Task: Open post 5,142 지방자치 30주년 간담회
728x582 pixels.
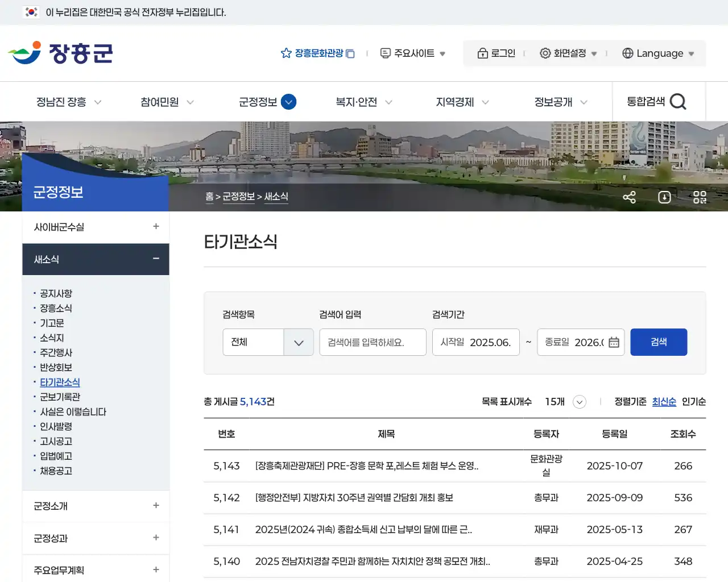Action: click(x=354, y=498)
